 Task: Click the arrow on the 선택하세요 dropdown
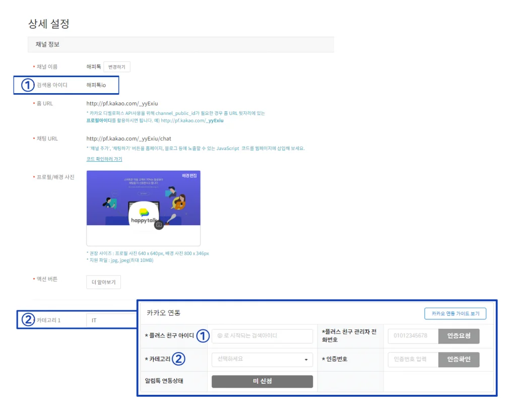click(x=306, y=360)
